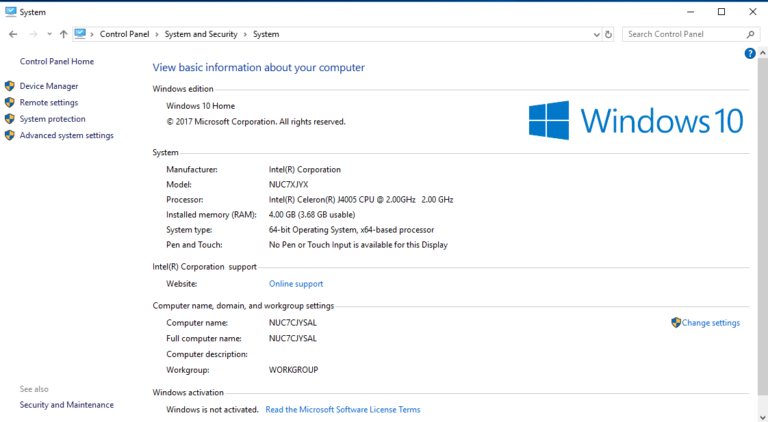Image resolution: width=768 pixels, height=422 pixels.
Task: Click shield icon beside Remote settings
Action: [10, 102]
